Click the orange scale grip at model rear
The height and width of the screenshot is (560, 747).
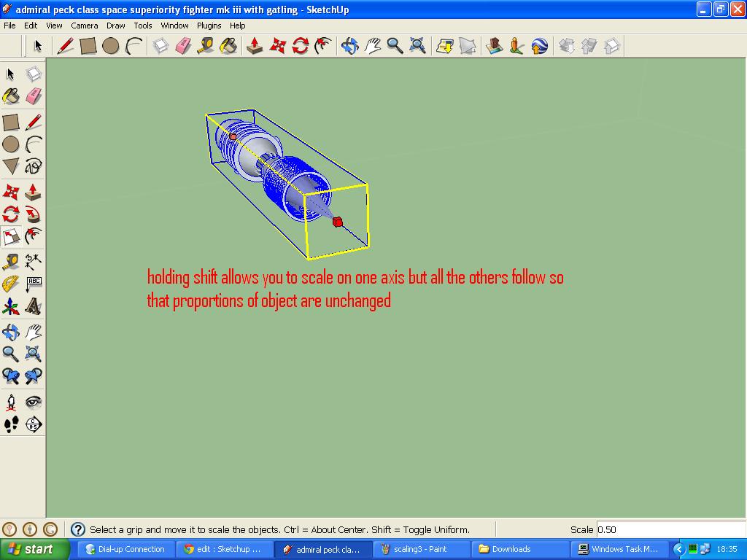[233, 136]
